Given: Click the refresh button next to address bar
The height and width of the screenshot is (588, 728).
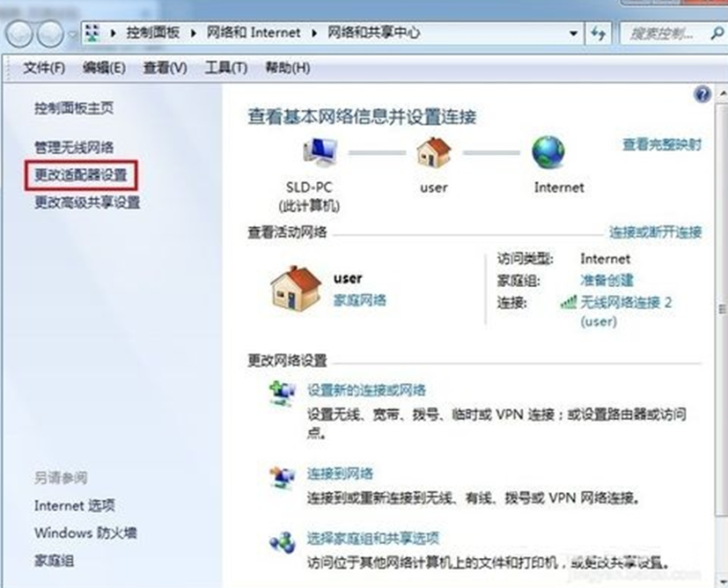Looking at the screenshot, I should coord(599,33).
